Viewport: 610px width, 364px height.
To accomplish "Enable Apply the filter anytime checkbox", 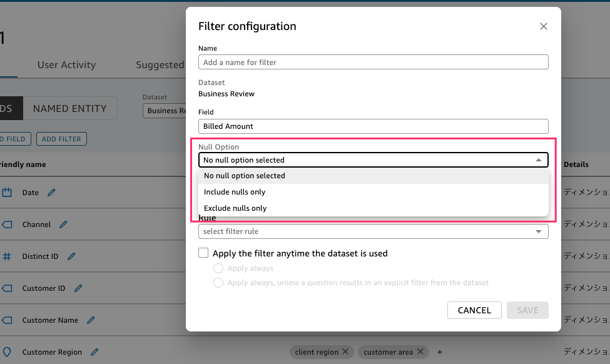I will click(x=203, y=253).
